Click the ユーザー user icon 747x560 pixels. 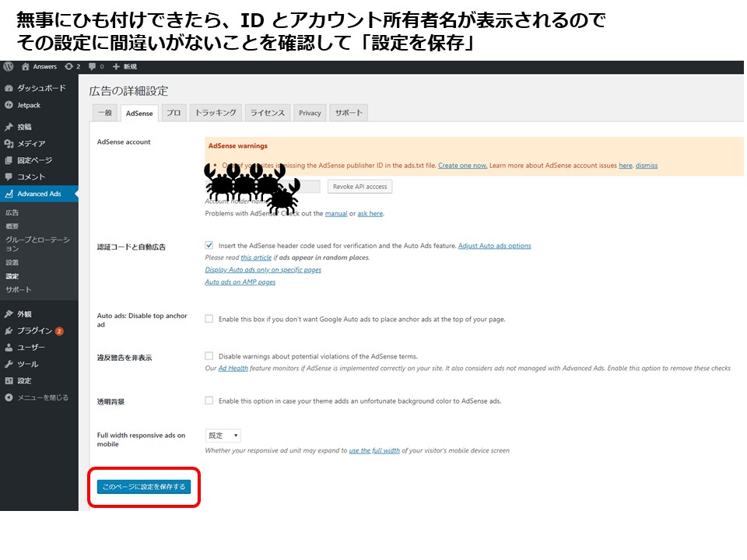tap(9, 347)
